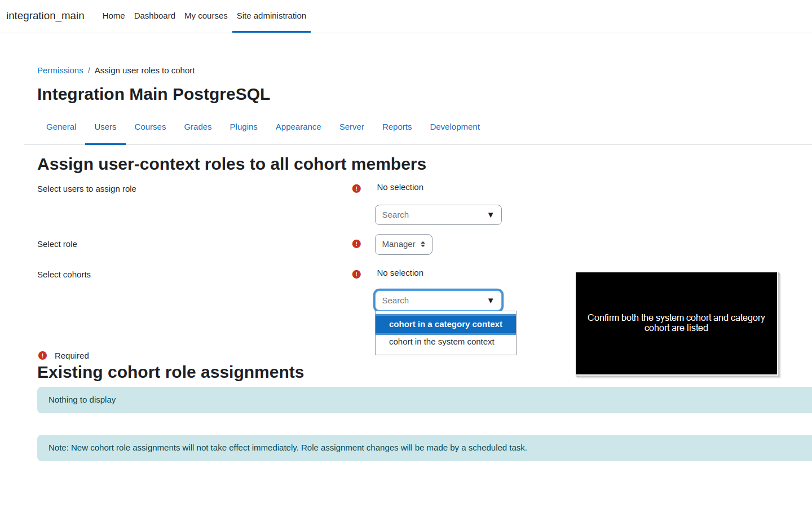Click 'No selection' under Select users

400,187
